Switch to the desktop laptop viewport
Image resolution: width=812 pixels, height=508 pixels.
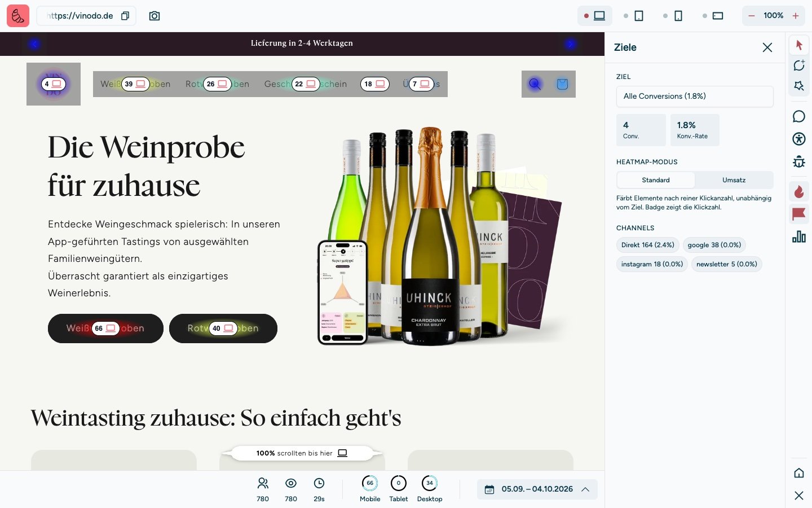[595, 16]
